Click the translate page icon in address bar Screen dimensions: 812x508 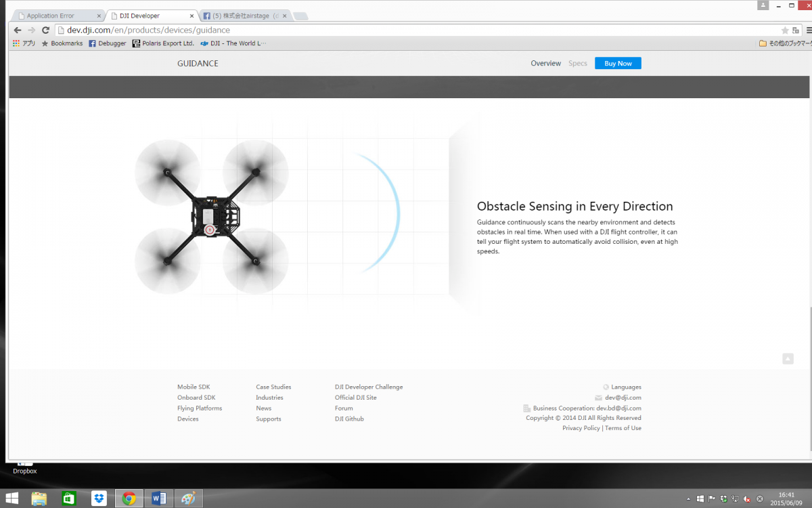796,30
